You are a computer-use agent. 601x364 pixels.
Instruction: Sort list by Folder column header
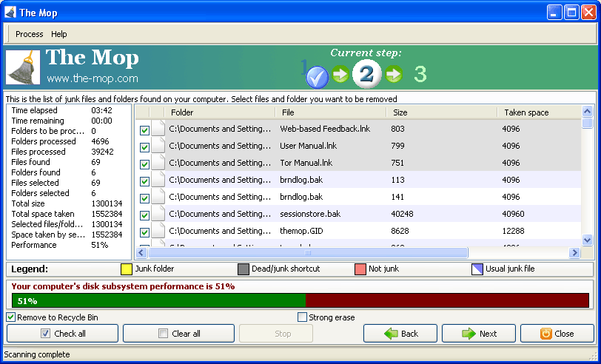pyautogui.click(x=220, y=112)
